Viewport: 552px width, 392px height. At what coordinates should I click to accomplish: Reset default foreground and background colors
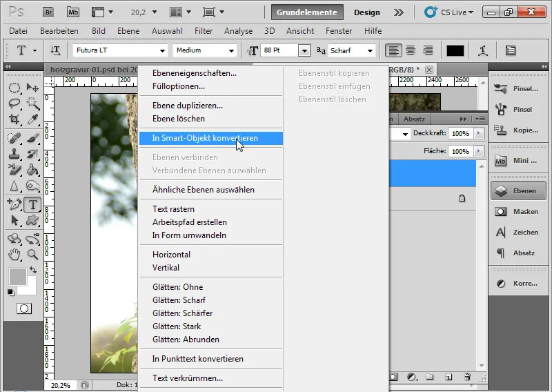point(11,293)
